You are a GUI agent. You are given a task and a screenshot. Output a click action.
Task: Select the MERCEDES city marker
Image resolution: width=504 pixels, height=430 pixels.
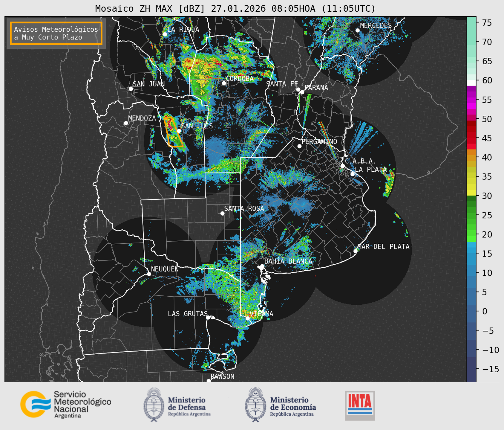click(x=357, y=31)
